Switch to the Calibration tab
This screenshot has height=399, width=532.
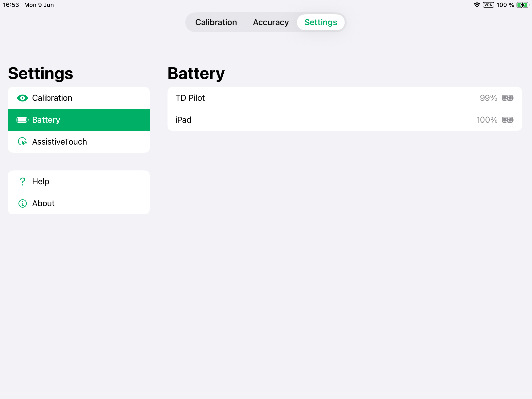(x=216, y=22)
